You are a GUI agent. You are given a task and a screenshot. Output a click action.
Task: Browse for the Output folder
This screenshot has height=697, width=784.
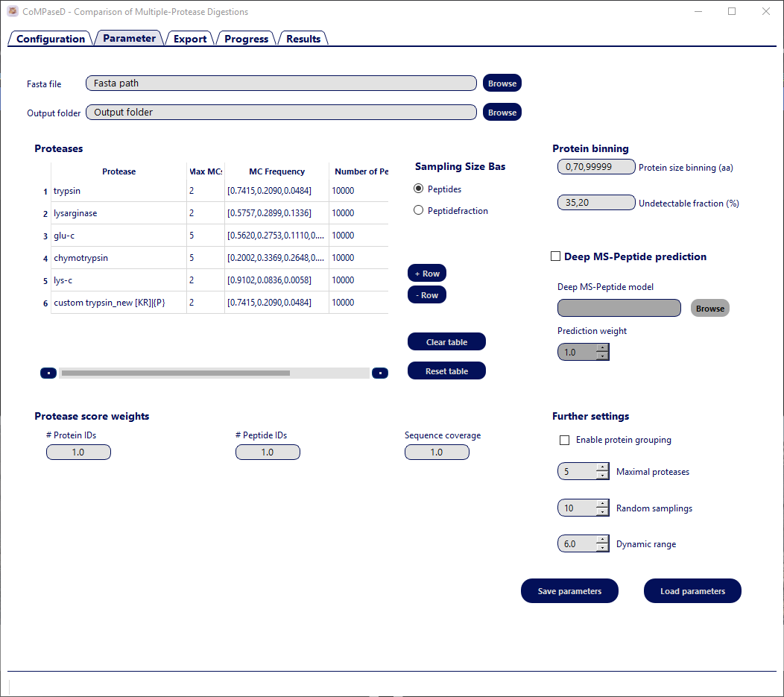502,113
